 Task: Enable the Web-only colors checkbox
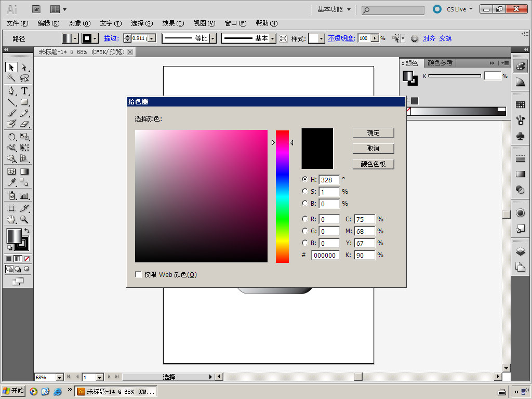[x=138, y=274]
